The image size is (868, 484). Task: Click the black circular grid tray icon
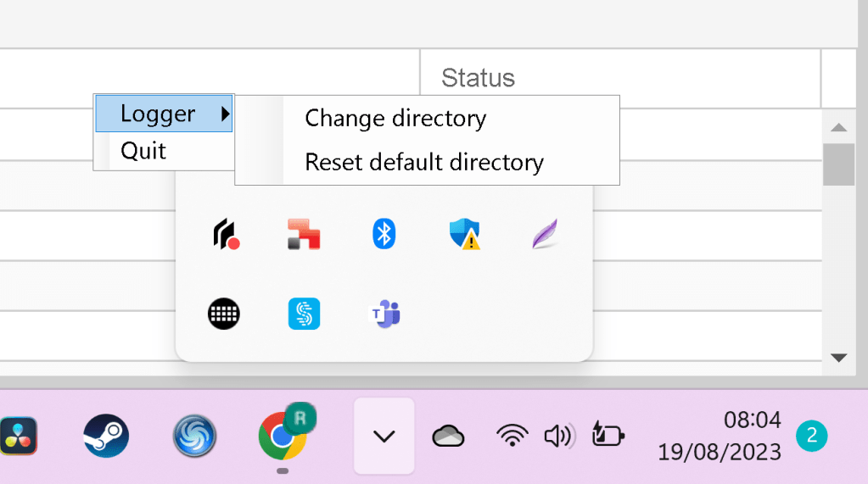pos(224,314)
